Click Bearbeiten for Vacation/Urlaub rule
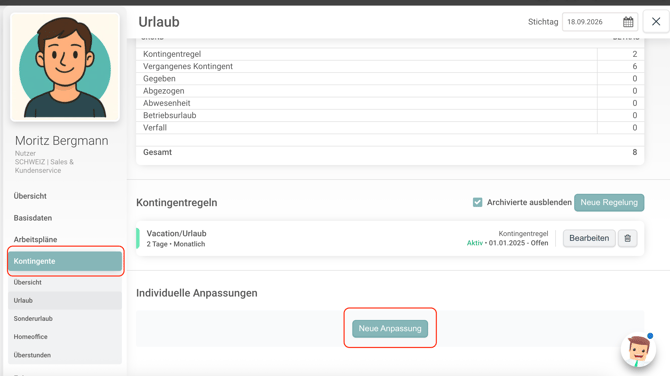This screenshot has width=670, height=376. pyautogui.click(x=589, y=238)
